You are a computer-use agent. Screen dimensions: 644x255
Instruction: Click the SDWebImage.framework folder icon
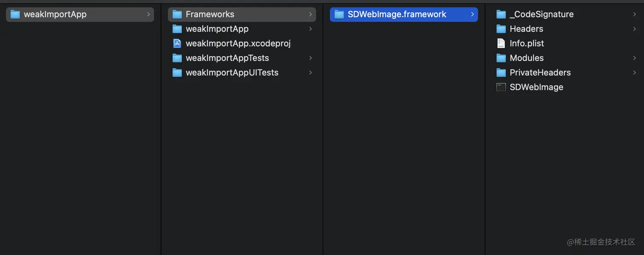click(x=339, y=14)
